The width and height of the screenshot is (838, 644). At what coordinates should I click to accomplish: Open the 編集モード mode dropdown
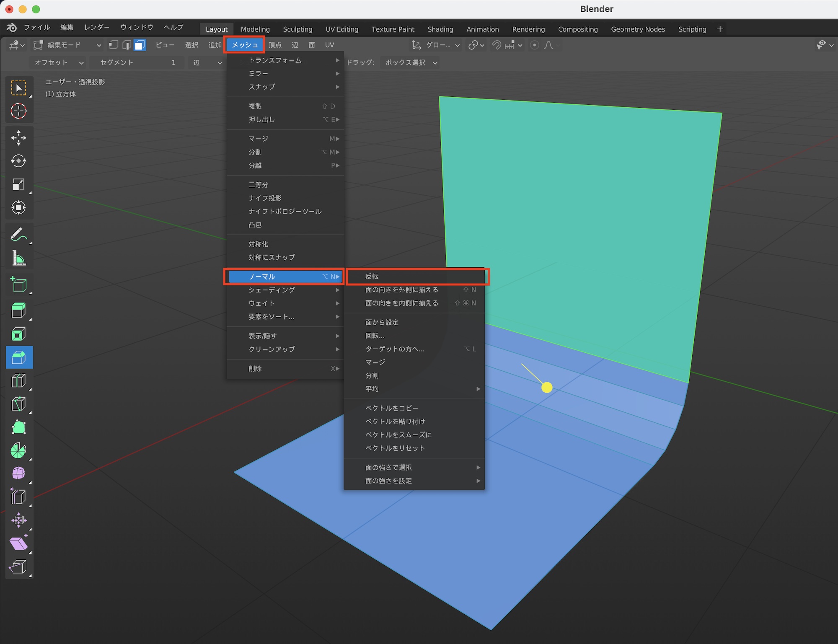coord(67,45)
